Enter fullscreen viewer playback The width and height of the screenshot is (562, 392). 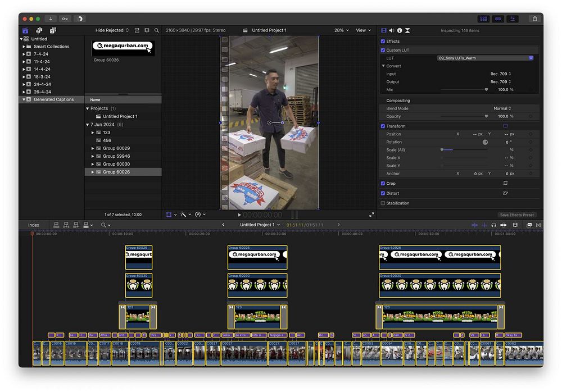[x=371, y=215]
